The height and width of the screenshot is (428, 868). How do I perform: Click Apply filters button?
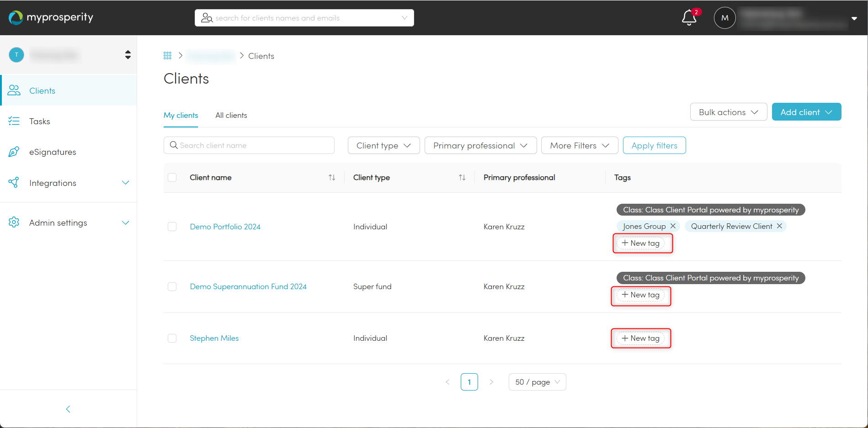654,145
